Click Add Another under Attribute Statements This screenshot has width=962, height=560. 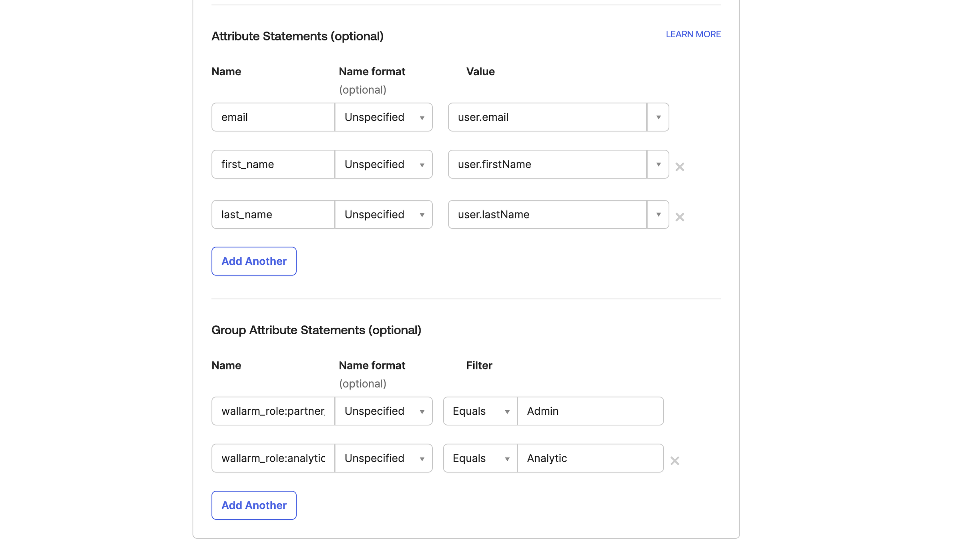tap(253, 261)
